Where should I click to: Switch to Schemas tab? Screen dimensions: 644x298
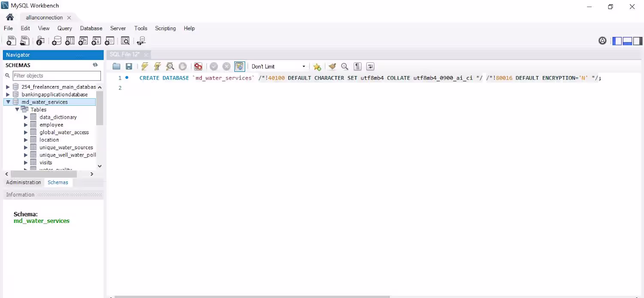pyautogui.click(x=58, y=182)
